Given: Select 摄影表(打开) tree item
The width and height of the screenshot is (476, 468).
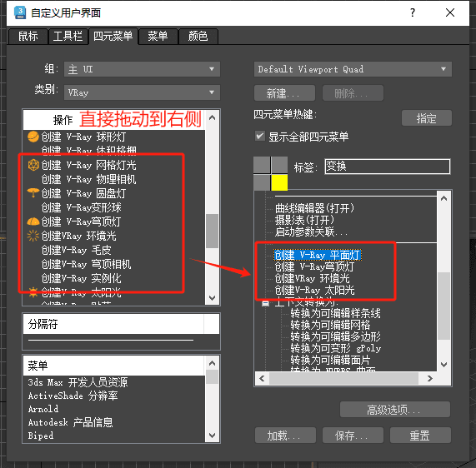Looking at the screenshot, I should [304, 220].
